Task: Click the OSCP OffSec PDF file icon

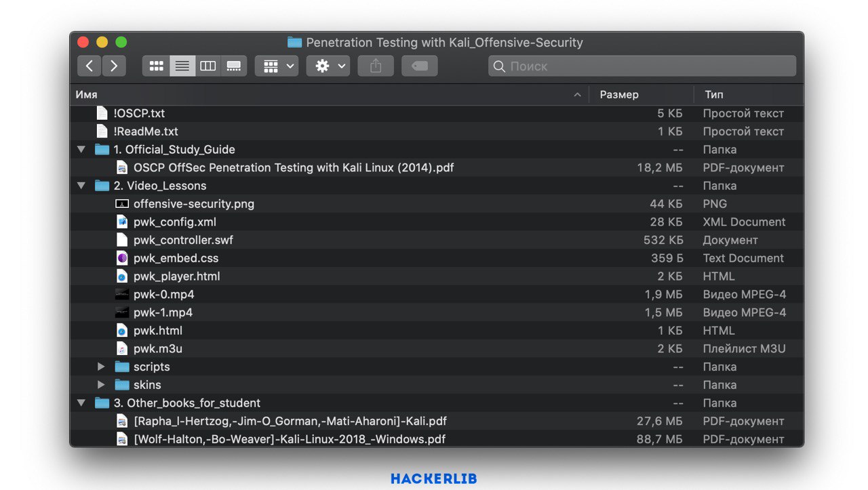Action: point(122,167)
